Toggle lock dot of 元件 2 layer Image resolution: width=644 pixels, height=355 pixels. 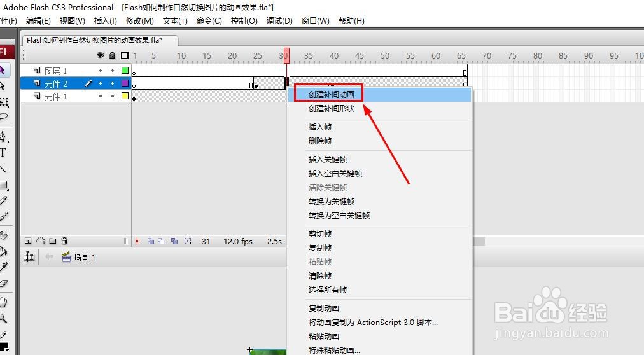tap(113, 83)
